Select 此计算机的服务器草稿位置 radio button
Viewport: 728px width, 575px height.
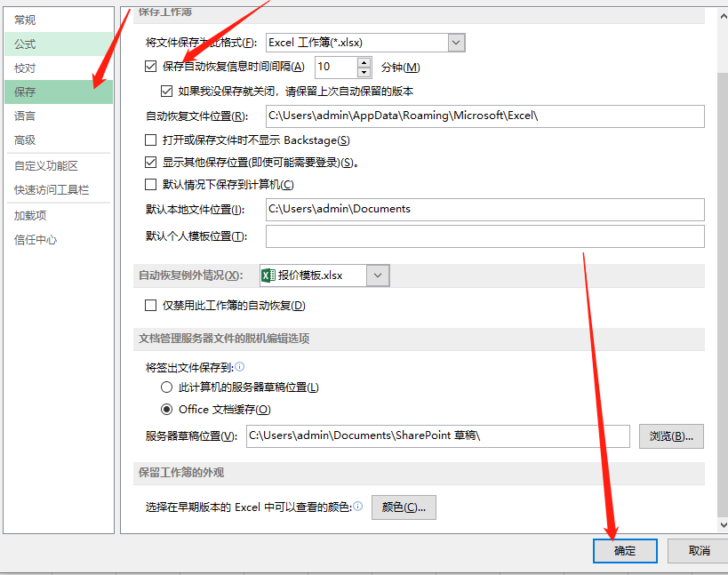click(x=166, y=387)
